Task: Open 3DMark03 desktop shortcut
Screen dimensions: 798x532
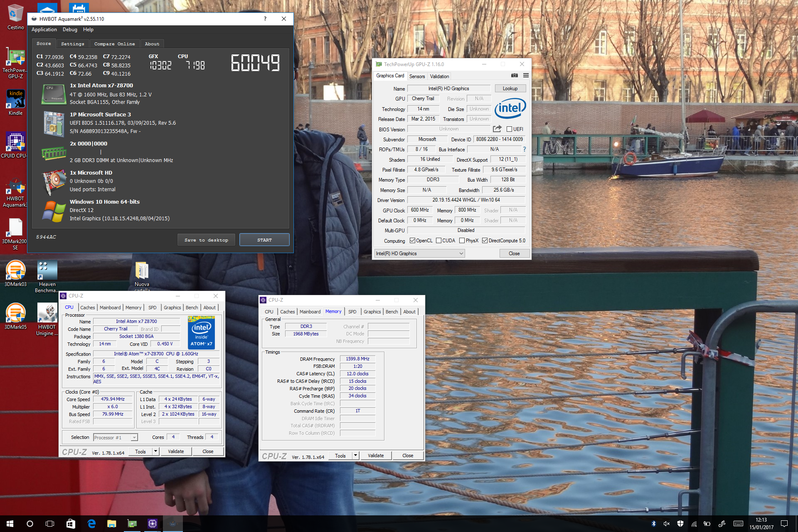Action: click(x=15, y=274)
